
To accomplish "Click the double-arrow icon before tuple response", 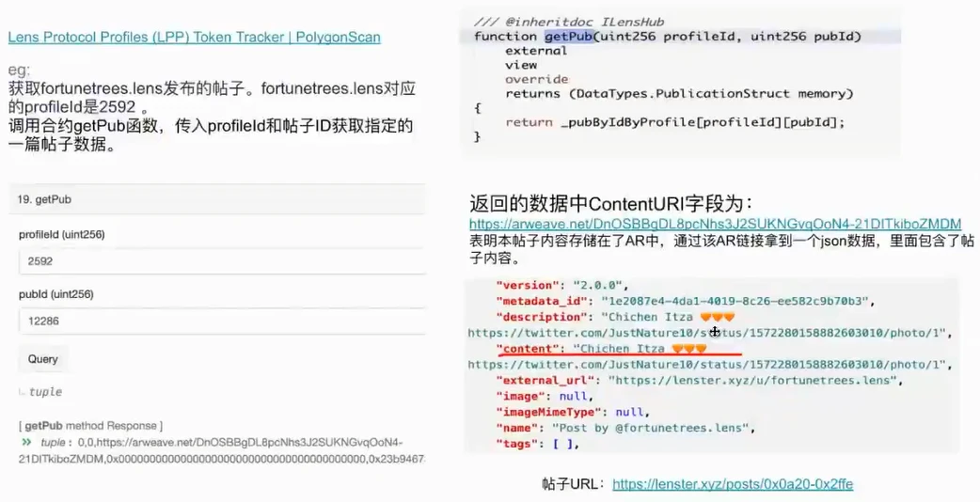I will 26,442.
